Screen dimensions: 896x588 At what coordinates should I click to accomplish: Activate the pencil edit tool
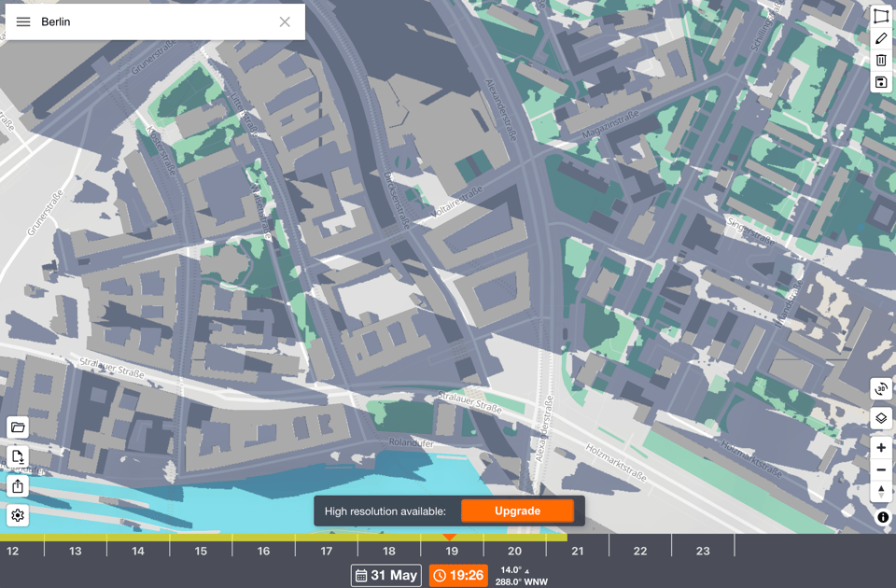click(881, 38)
